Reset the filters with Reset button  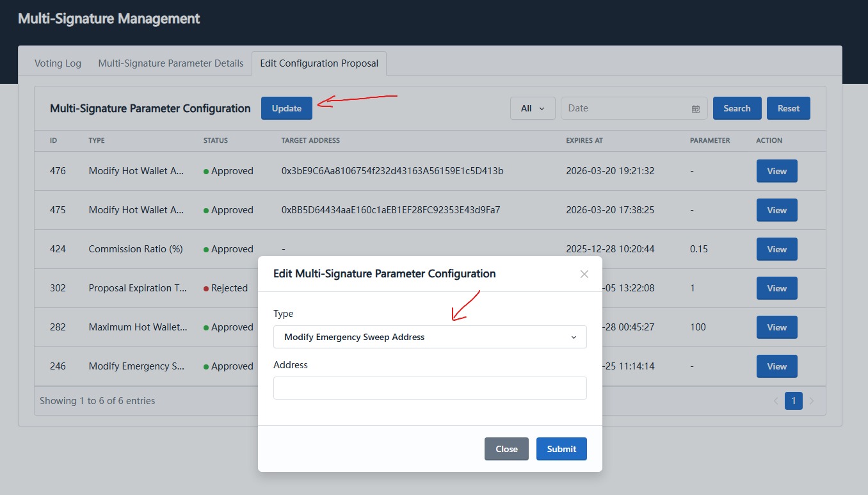788,108
